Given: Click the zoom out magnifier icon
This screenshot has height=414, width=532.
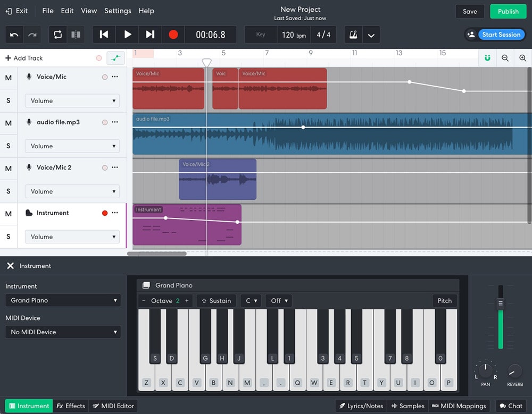Looking at the screenshot, I should pos(505,58).
